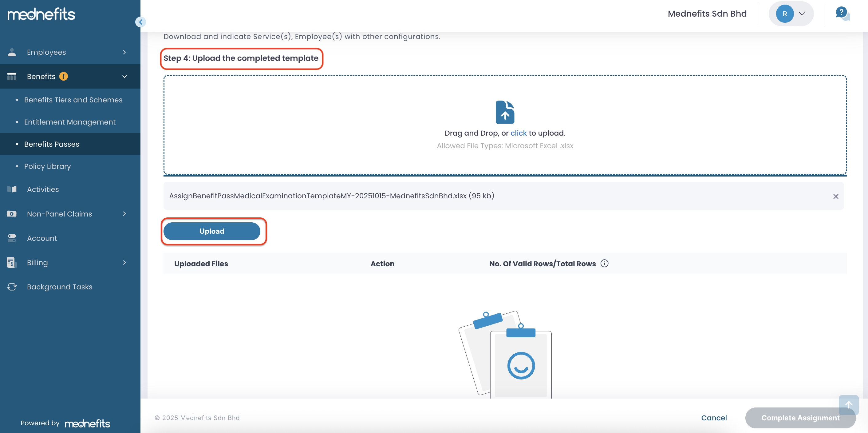Open the user profile dropdown arrow
Image resolution: width=868 pixels, height=433 pixels.
(802, 14)
